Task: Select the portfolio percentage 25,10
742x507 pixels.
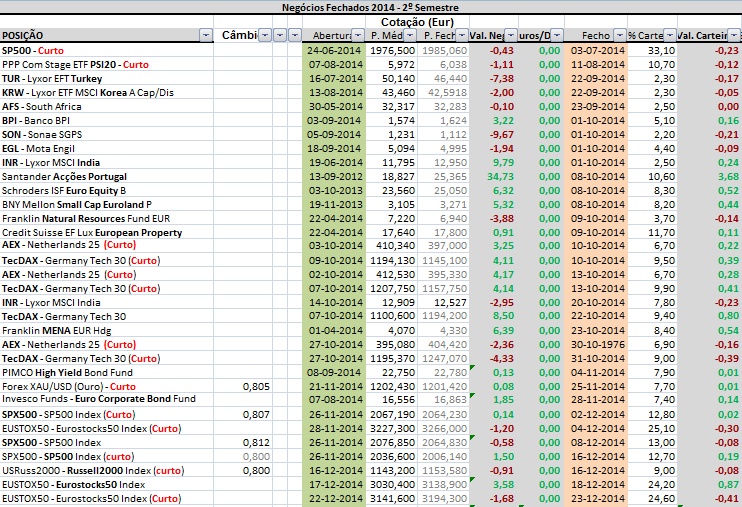Action: tap(653, 429)
